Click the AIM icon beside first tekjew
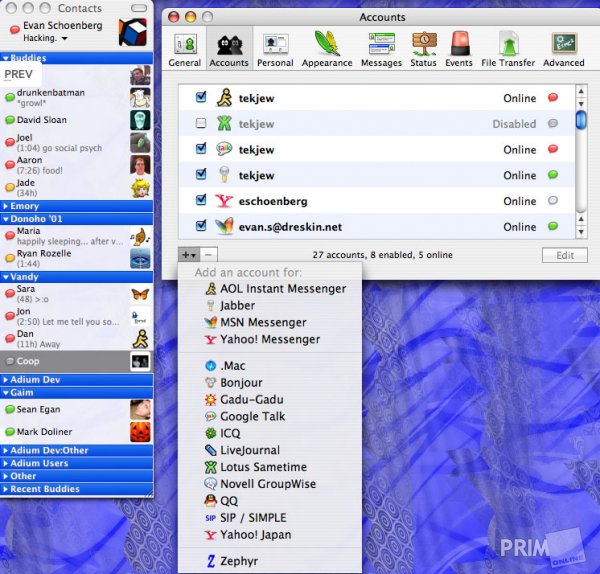600x574 pixels. pyautogui.click(x=224, y=98)
